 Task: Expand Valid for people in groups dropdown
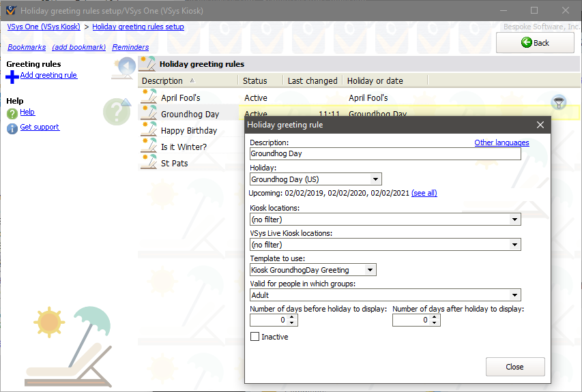(x=514, y=295)
